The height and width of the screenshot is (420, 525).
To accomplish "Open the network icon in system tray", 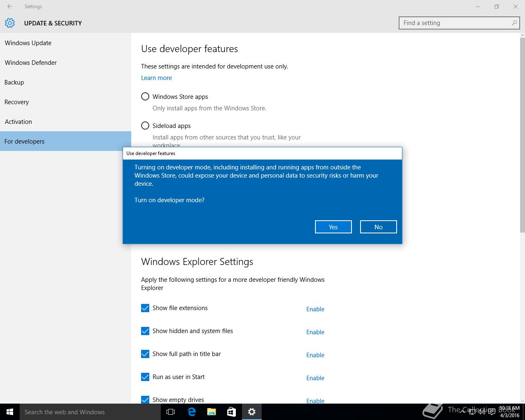I will 472,412.
